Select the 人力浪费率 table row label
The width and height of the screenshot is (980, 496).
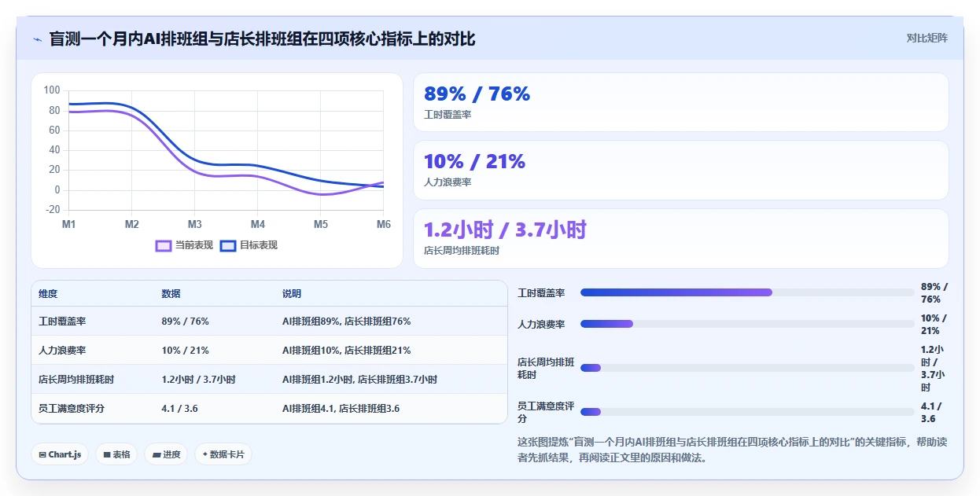coord(62,351)
